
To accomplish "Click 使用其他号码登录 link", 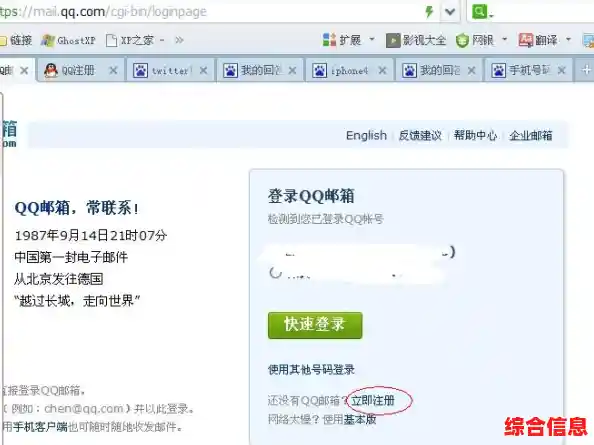I will 311,369.
